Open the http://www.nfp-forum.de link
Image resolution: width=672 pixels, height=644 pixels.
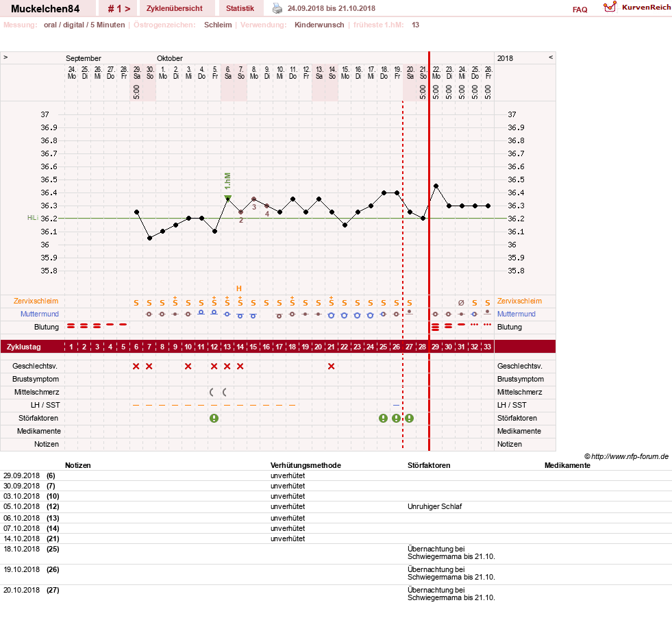coord(630,457)
